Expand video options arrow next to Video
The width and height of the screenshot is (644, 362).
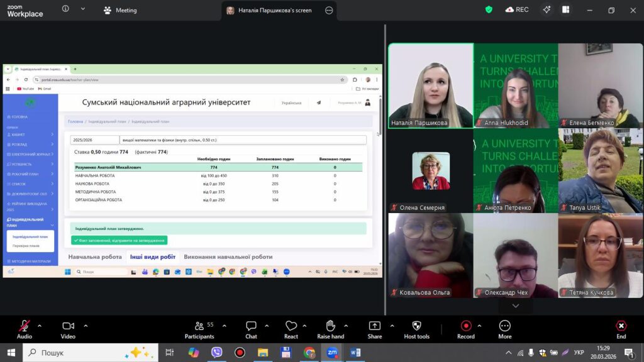[x=86, y=326]
